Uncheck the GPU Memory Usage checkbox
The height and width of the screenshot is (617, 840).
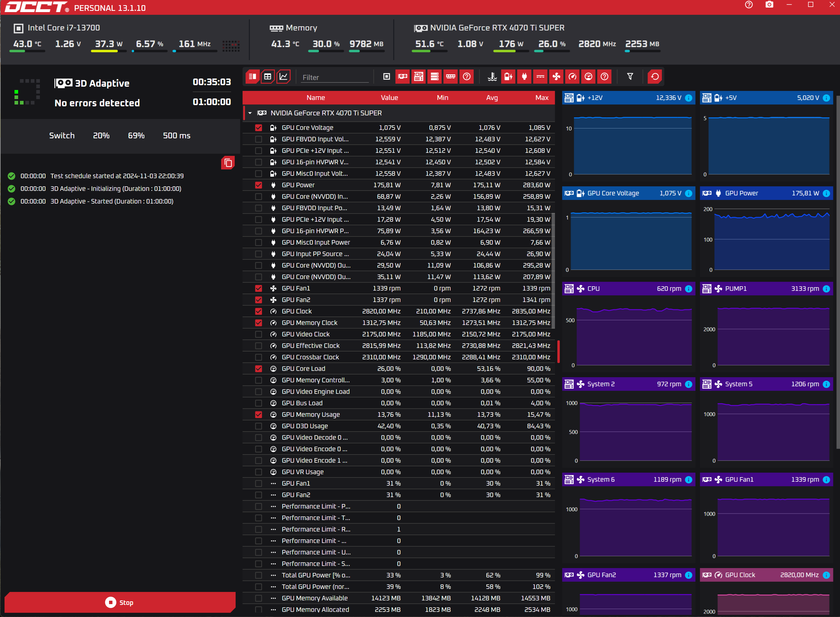point(259,415)
